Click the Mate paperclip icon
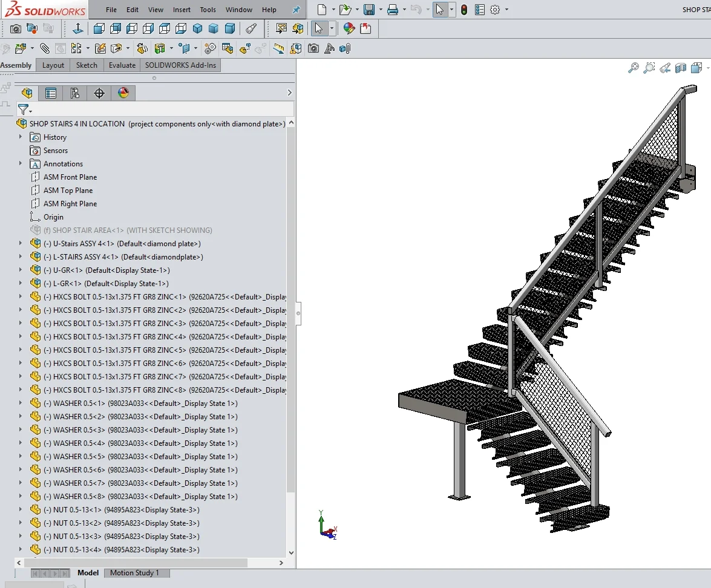The image size is (711, 588). pyautogui.click(x=44, y=48)
